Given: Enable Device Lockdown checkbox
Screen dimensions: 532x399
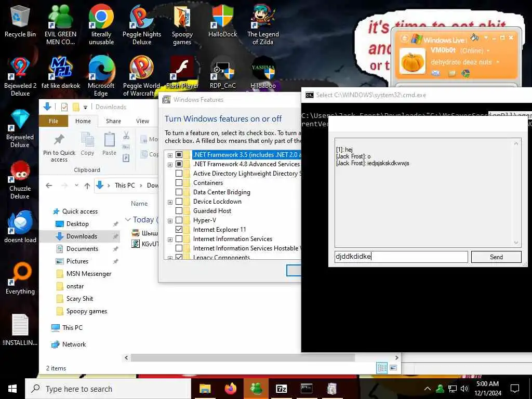Looking at the screenshot, I should (179, 202).
